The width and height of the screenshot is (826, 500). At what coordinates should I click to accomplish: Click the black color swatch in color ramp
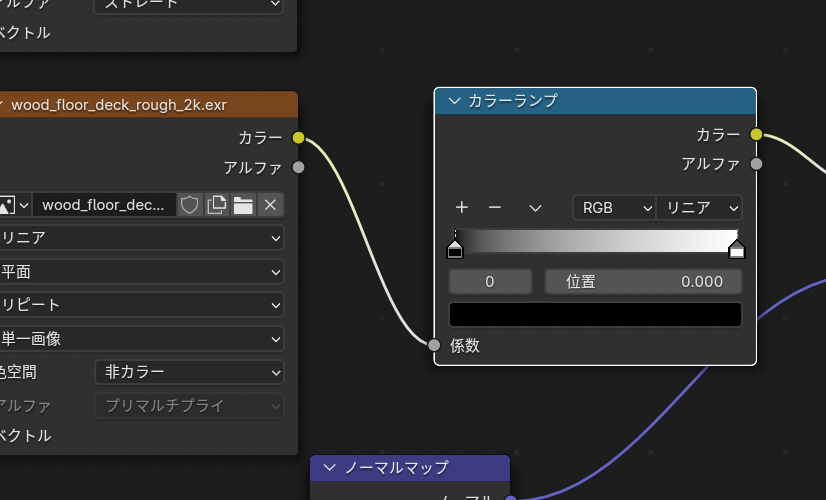(x=595, y=315)
